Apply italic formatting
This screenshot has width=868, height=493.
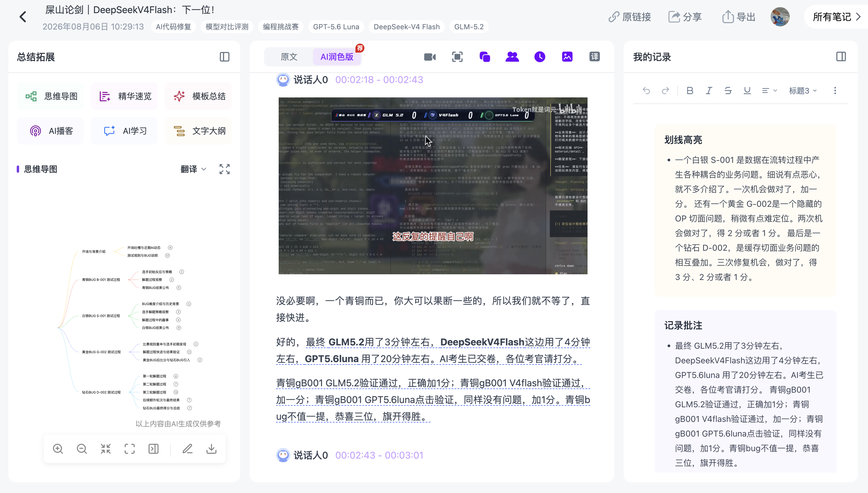pos(709,91)
